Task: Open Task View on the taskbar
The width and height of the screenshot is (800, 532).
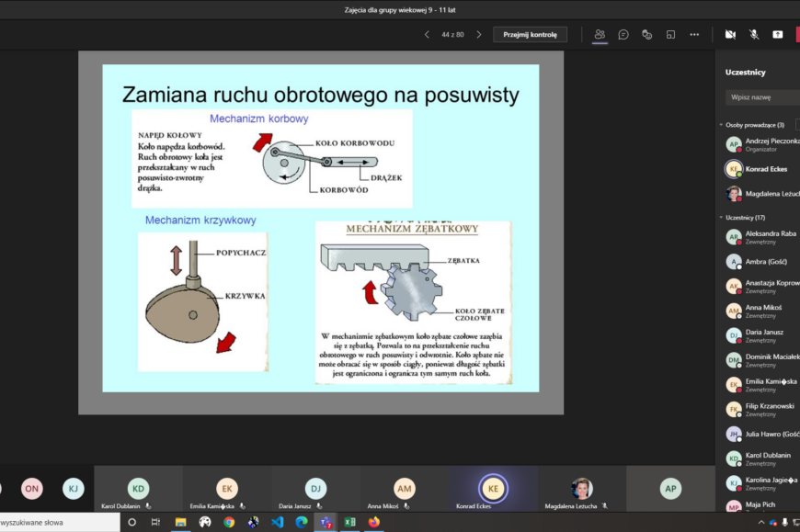Action: 155,522
